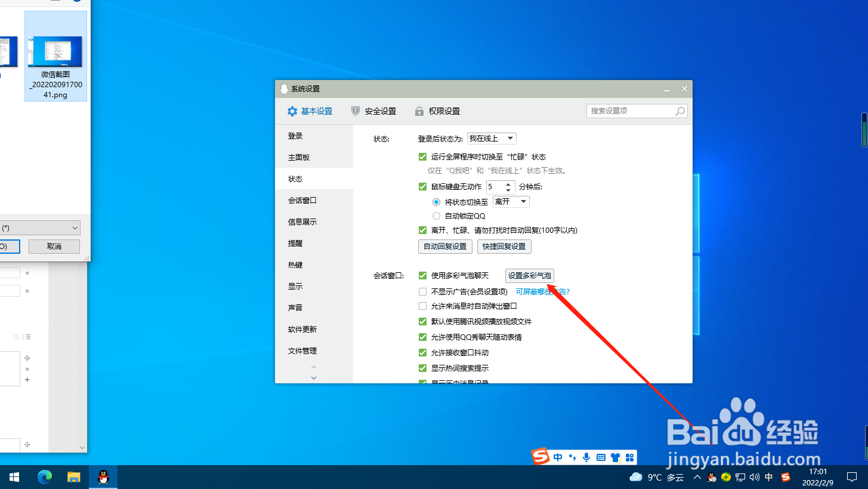
Task: Click the 快捷回复设置 button
Action: 504,247
